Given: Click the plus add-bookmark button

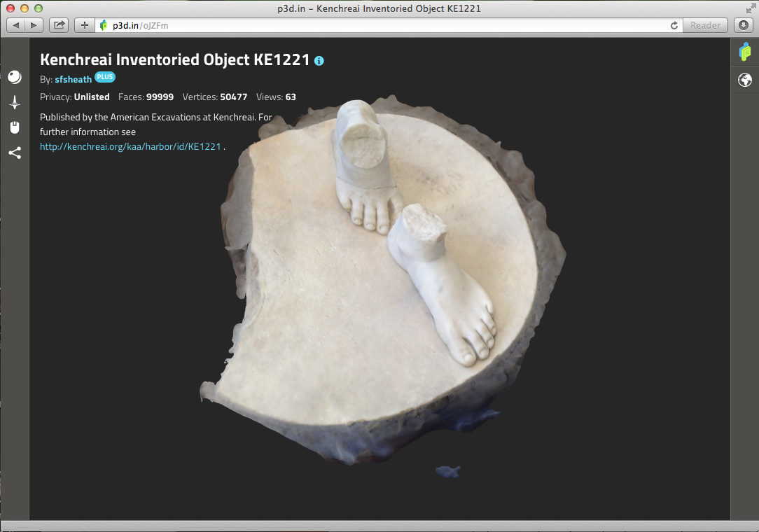Looking at the screenshot, I should (x=84, y=25).
